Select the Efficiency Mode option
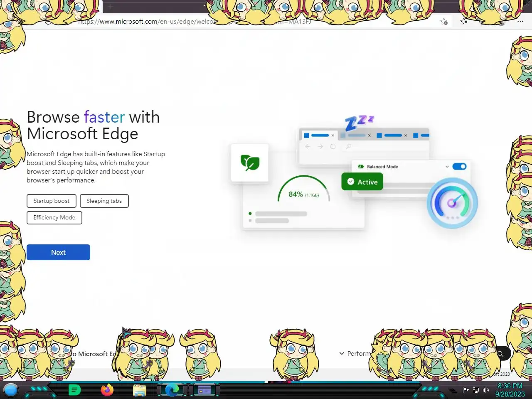 click(x=54, y=217)
